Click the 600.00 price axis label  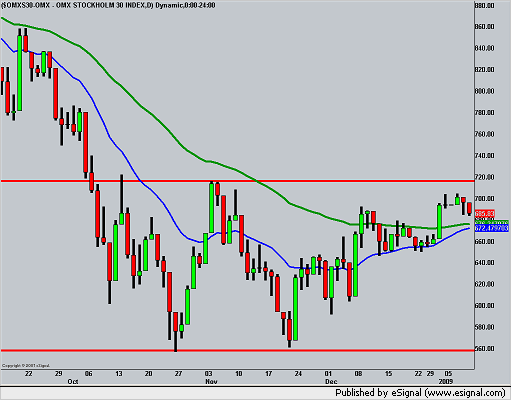coord(485,306)
